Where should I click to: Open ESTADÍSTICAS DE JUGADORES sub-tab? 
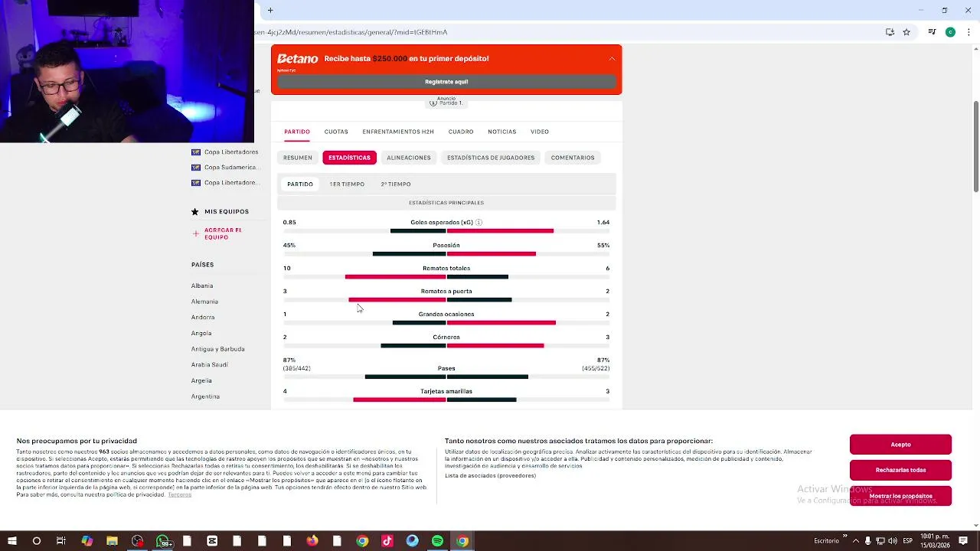(491, 158)
